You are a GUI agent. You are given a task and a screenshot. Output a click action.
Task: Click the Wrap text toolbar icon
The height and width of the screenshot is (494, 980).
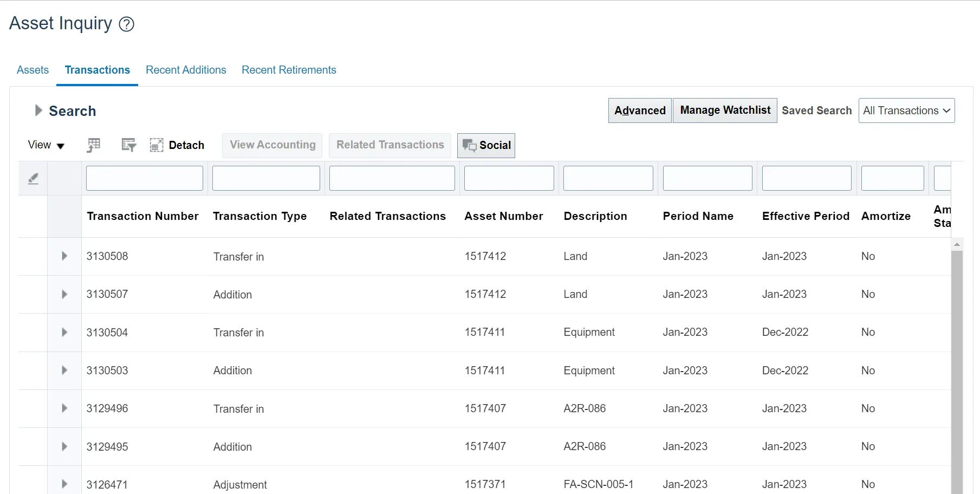click(x=128, y=145)
